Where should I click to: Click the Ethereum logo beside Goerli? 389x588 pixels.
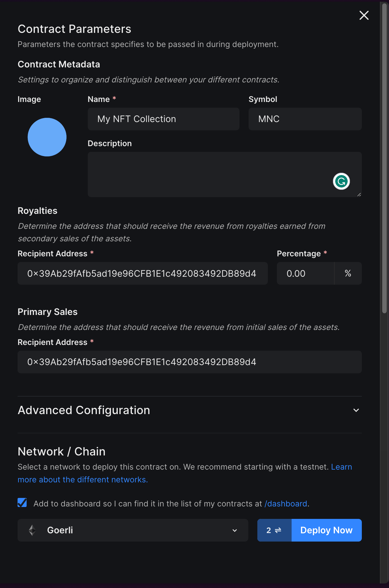tap(32, 530)
